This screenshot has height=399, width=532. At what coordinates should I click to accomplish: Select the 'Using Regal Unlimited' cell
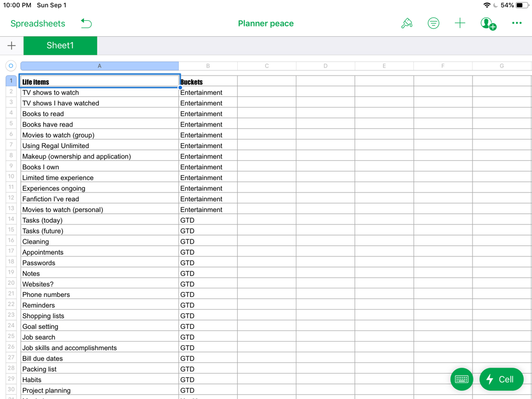[x=99, y=146]
